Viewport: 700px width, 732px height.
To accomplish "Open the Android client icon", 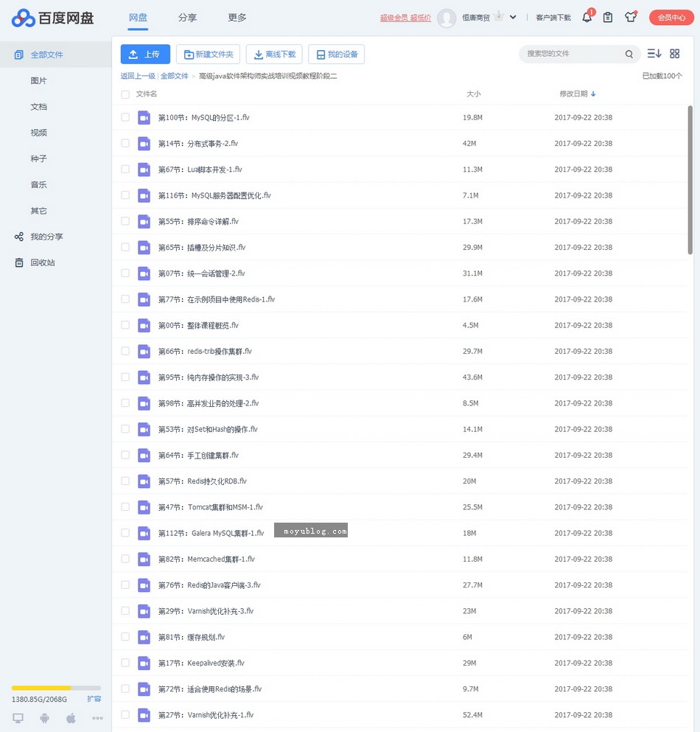I will tap(44, 718).
